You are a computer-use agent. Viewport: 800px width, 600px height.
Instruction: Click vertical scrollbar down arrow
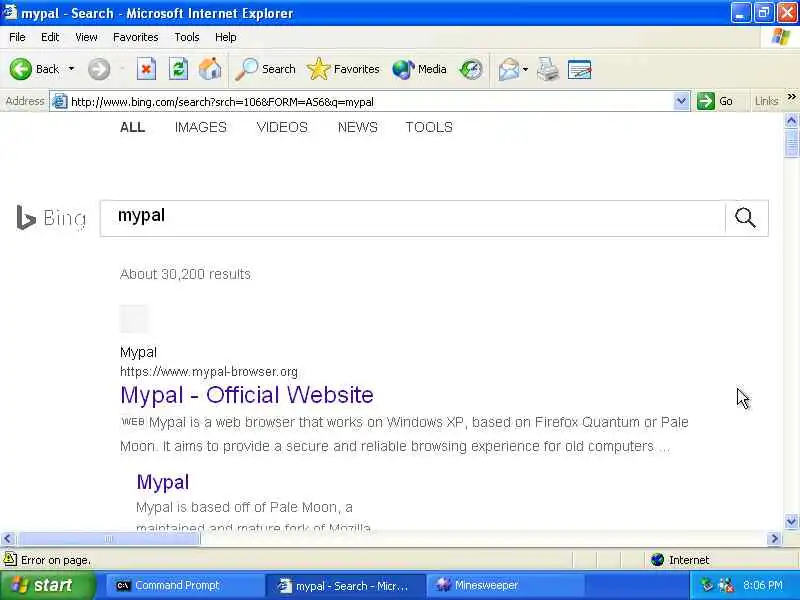[791, 521]
